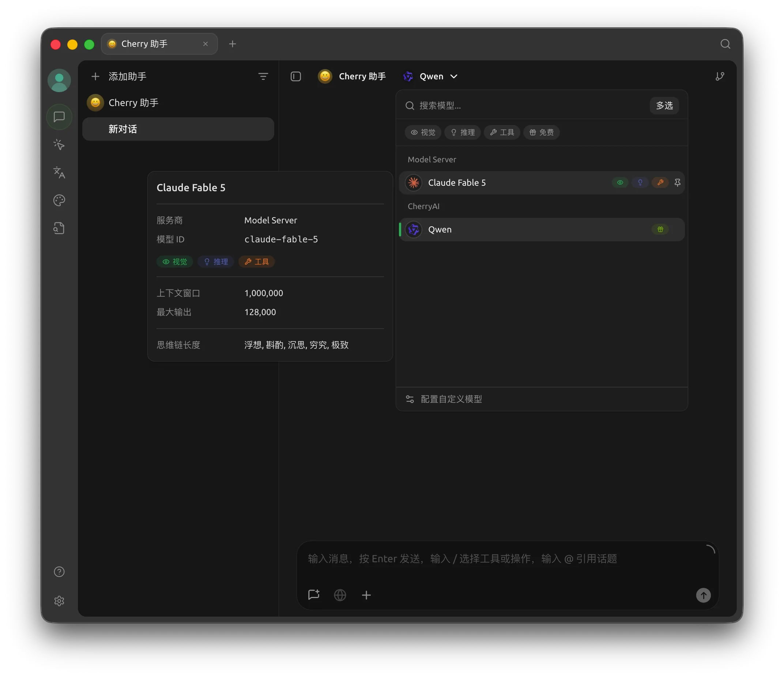Select the Cherry 助手 tab
Screen dimensions: 784x677
[x=159, y=44]
